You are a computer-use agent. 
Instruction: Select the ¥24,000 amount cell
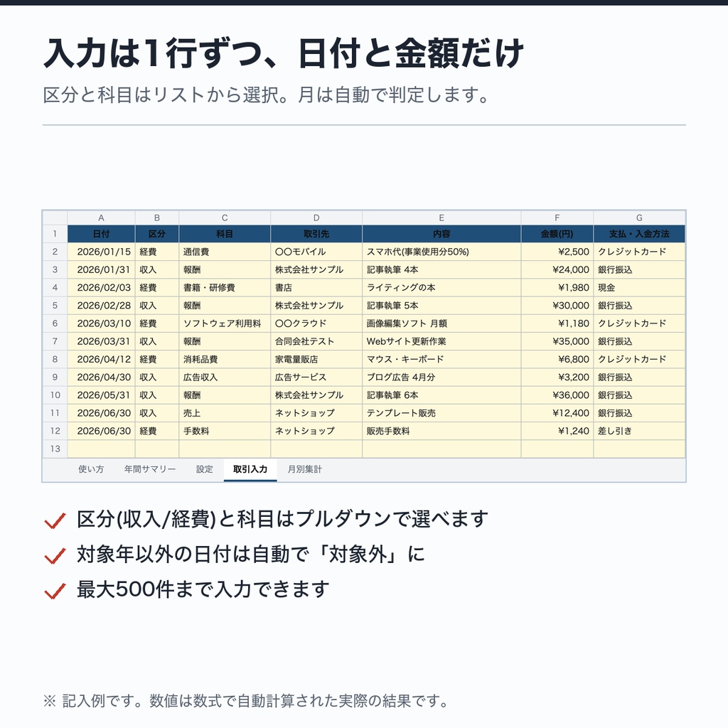click(557, 269)
